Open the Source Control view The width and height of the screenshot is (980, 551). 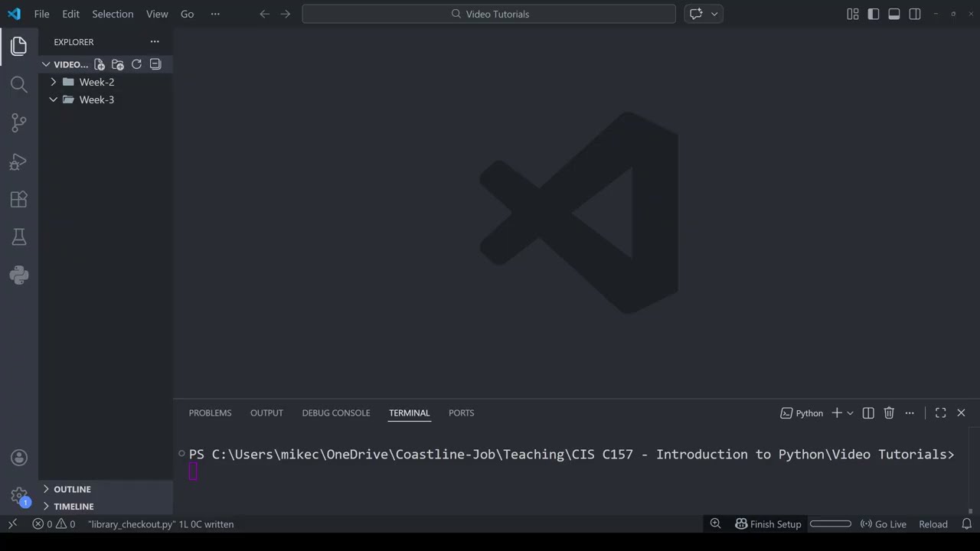(19, 122)
